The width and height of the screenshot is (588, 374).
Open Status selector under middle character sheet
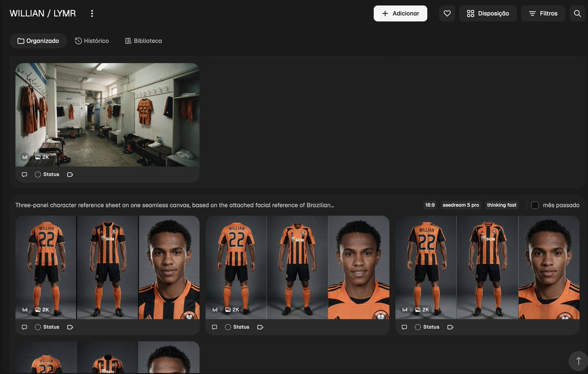click(x=237, y=327)
